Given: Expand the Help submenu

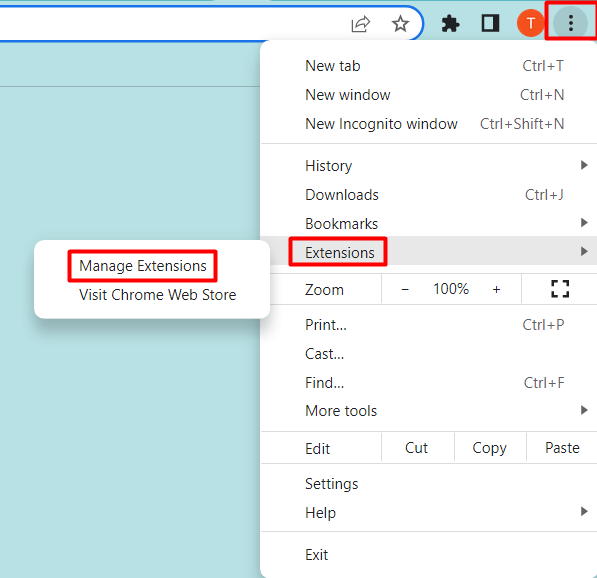Looking at the screenshot, I should [429, 513].
